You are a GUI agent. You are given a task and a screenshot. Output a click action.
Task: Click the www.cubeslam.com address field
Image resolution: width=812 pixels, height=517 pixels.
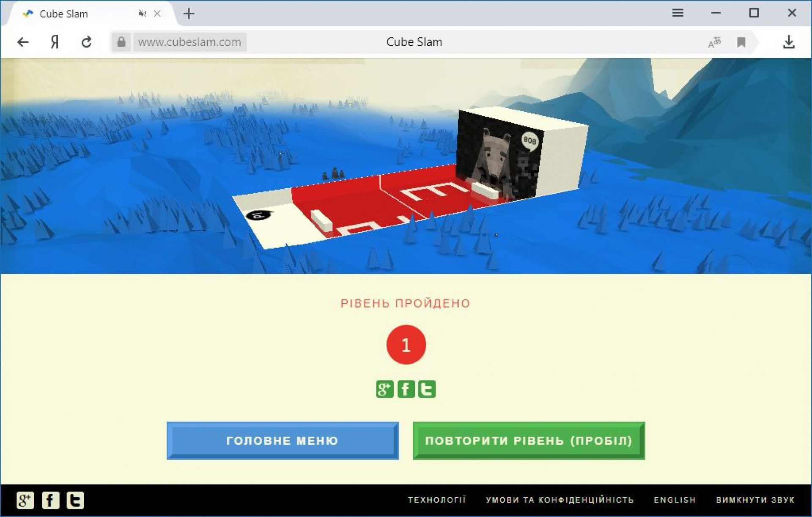(189, 42)
